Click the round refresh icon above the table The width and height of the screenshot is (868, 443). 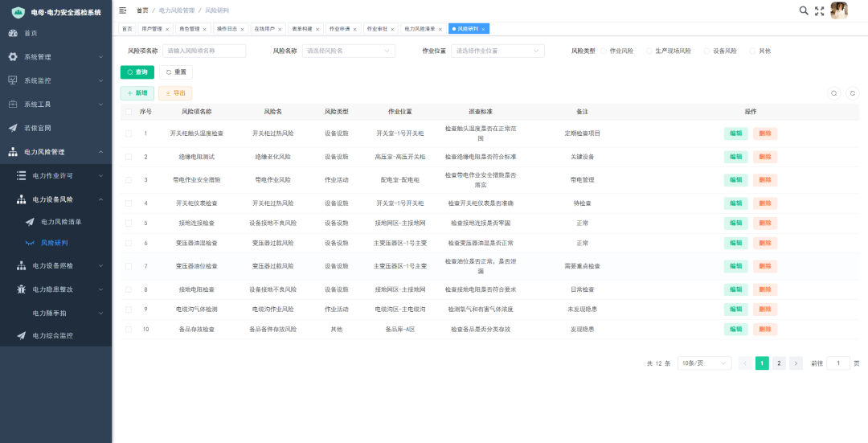(x=853, y=93)
